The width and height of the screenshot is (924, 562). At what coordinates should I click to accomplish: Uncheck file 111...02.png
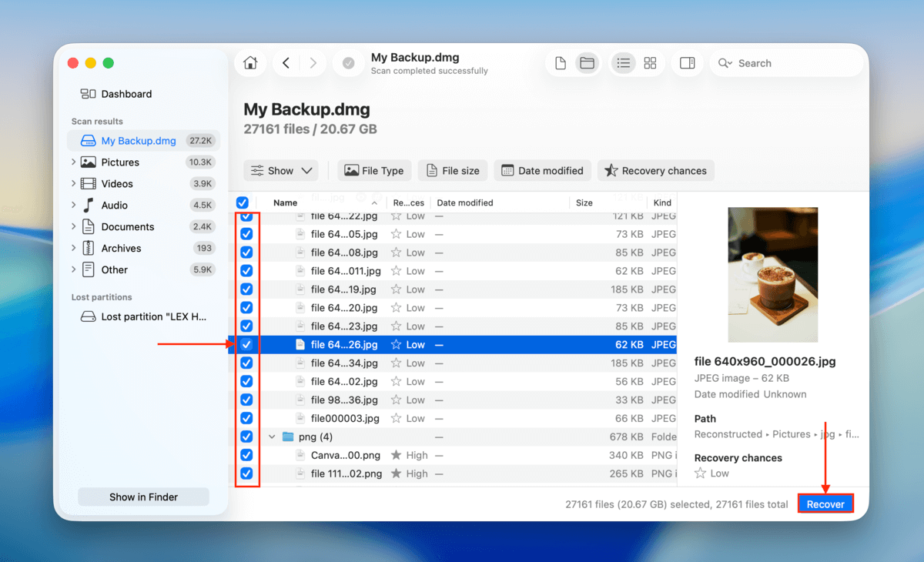[x=247, y=473]
